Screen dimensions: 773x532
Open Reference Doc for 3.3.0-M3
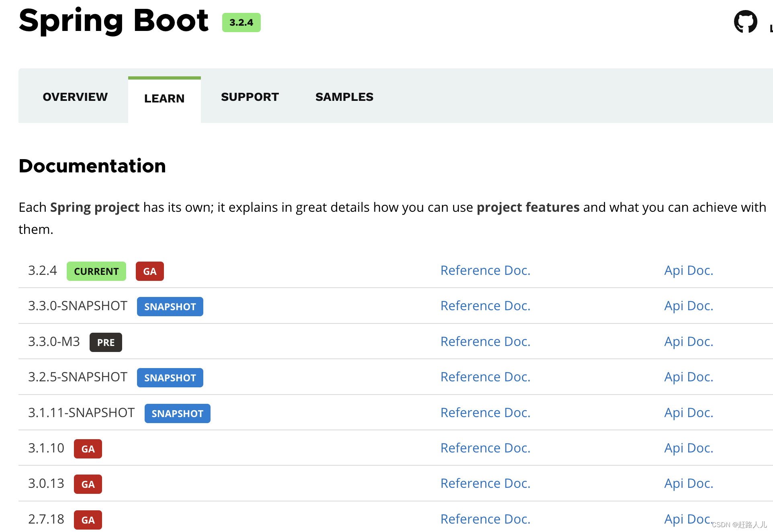pyautogui.click(x=485, y=342)
